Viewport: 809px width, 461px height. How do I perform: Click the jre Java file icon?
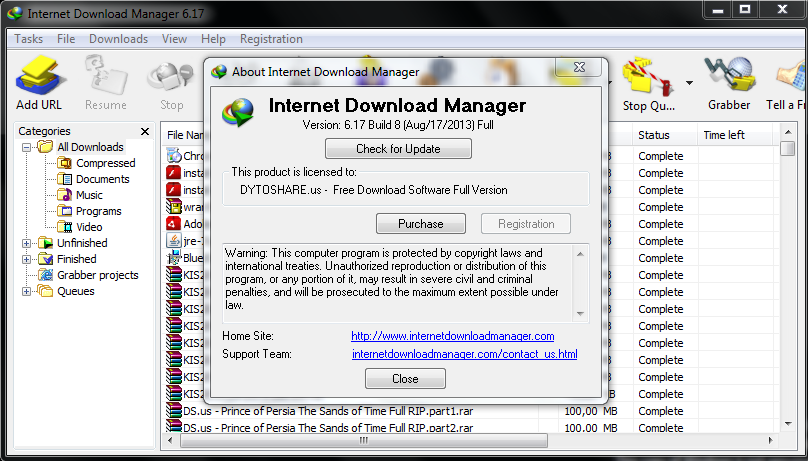coord(173,240)
